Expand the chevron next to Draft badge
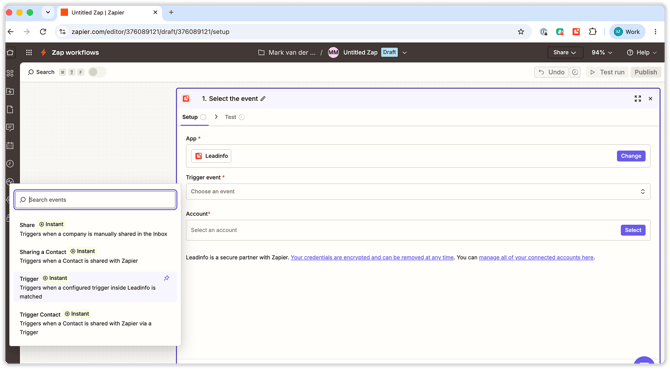Viewport: 670px width, 369px height. pyautogui.click(x=404, y=53)
